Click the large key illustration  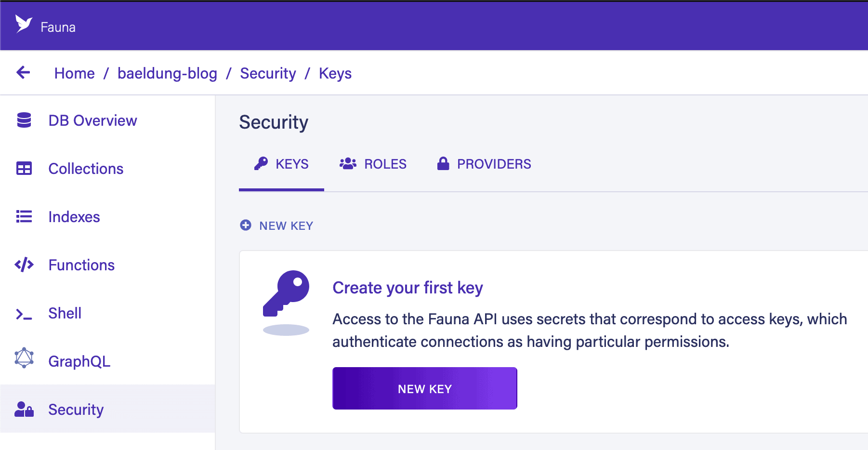point(286,294)
